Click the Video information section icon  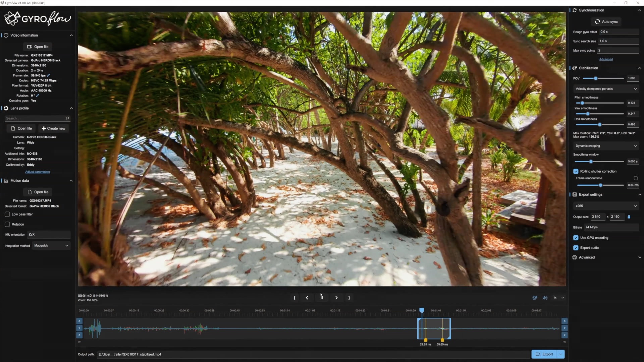coord(6,35)
